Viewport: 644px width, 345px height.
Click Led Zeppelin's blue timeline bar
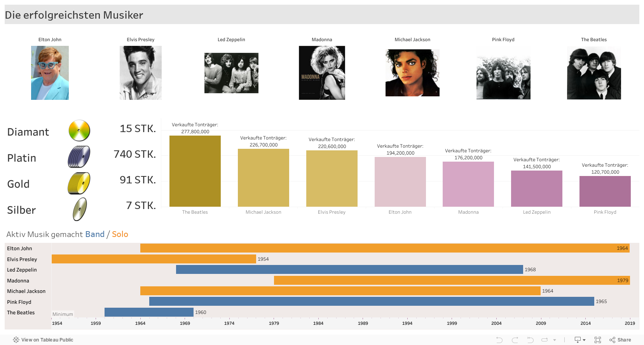pos(349,269)
